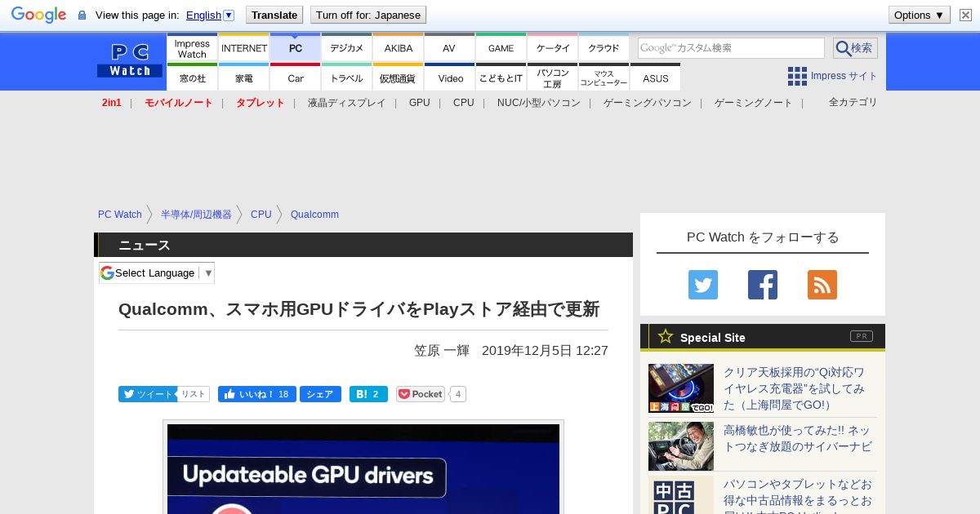Open the Updateable GPU drivers article image
This screenshot has height=514, width=980.
click(x=363, y=468)
